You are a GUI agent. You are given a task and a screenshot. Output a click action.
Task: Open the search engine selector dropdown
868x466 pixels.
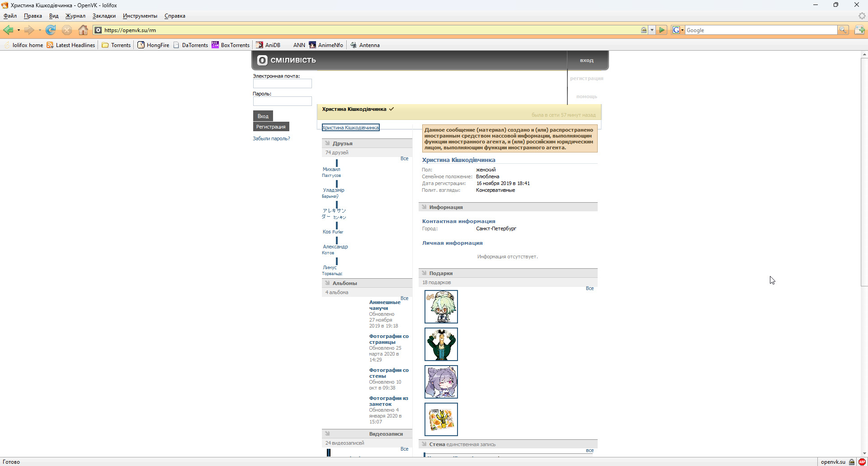(x=678, y=30)
